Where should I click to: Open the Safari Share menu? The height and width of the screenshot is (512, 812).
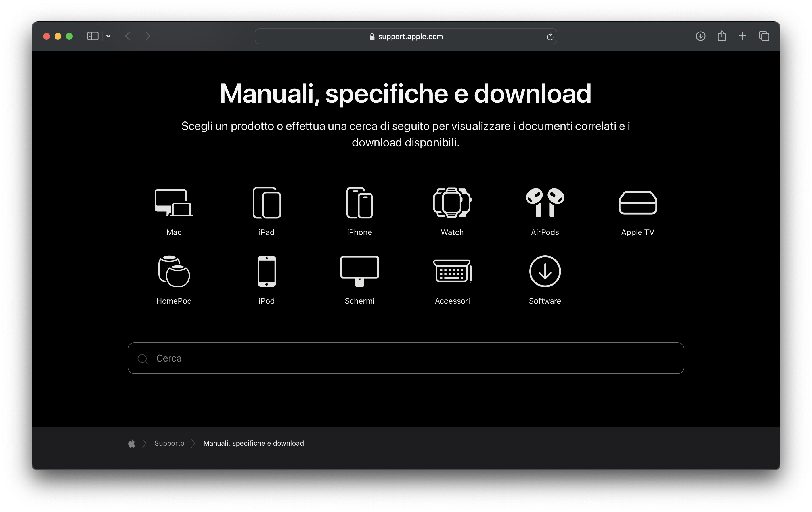(x=722, y=36)
